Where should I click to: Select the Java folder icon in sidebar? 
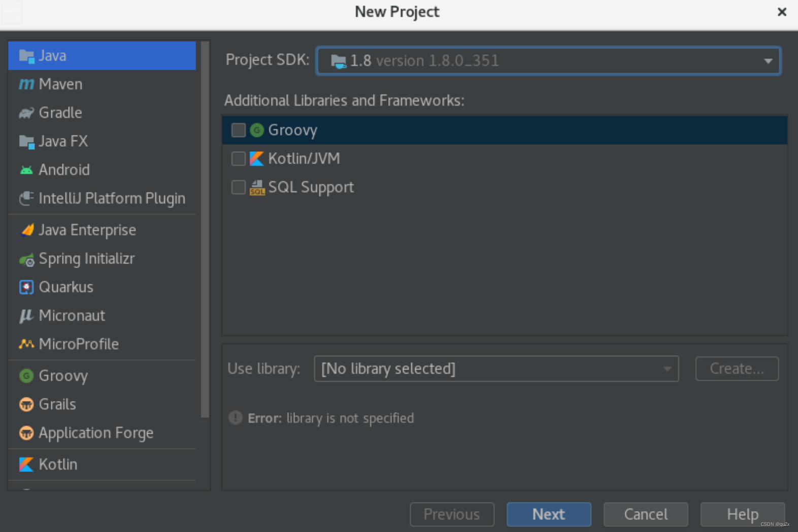coord(26,55)
